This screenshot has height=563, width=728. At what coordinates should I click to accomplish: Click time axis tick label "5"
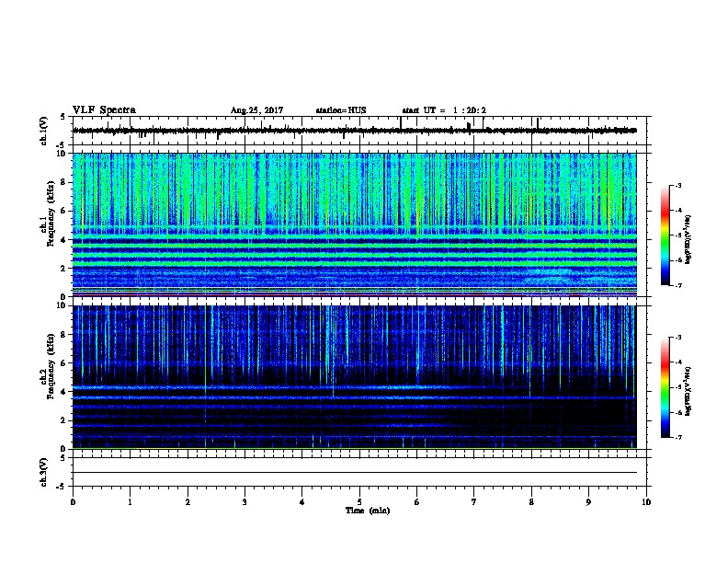359,502
